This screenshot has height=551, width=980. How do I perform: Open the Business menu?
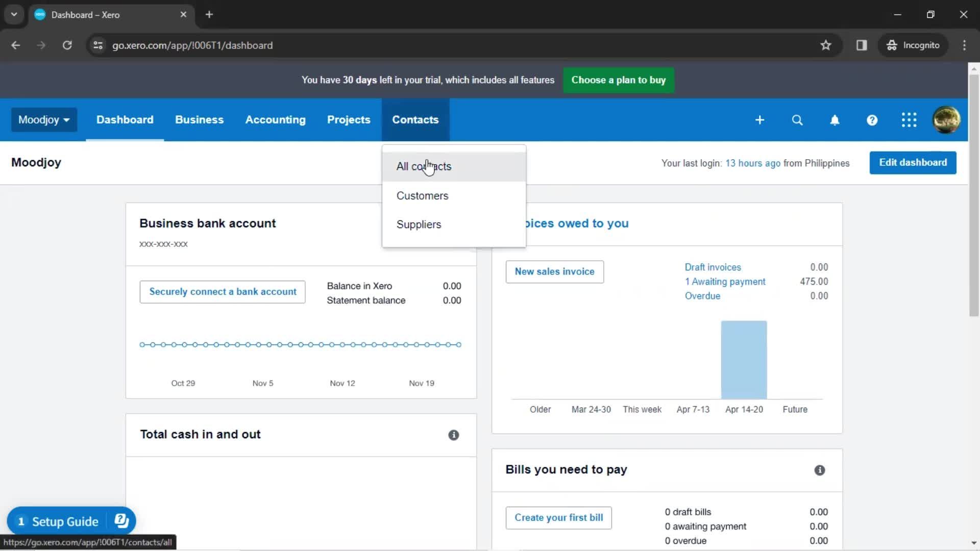(199, 120)
